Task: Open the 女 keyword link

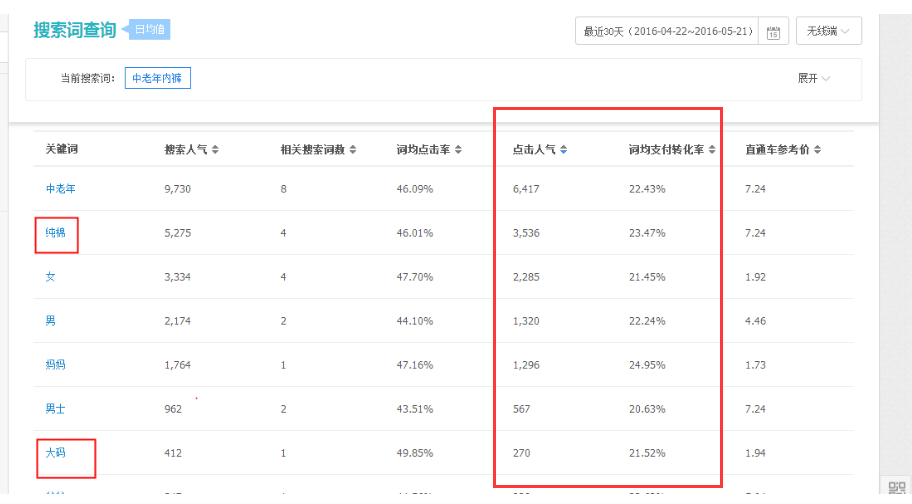Action: coord(51,277)
